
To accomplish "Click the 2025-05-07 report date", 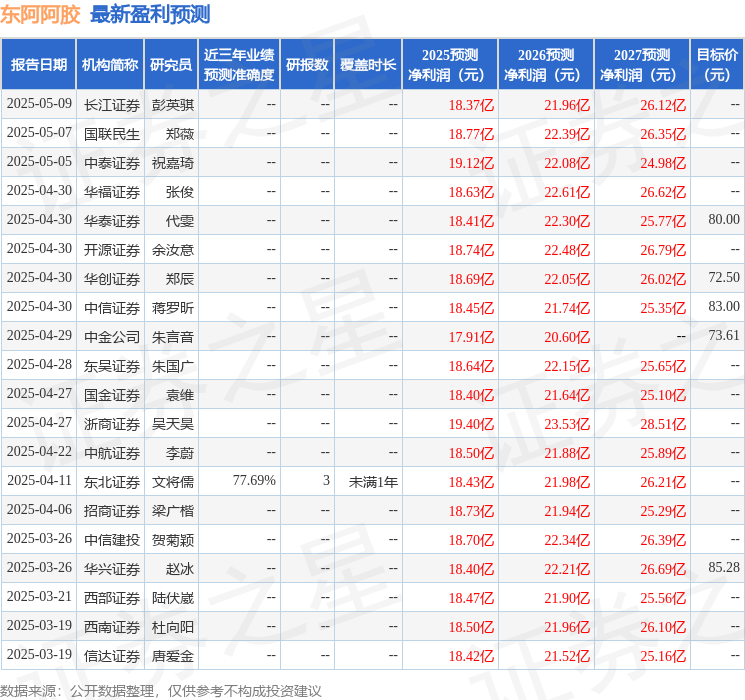I will pos(39,133).
